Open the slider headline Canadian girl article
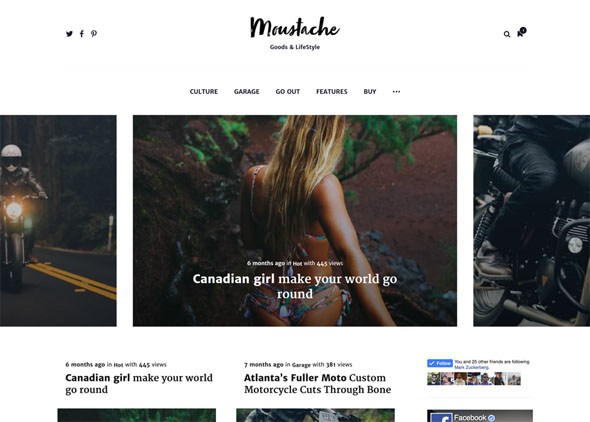The image size is (590, 422). coord(295,286)
